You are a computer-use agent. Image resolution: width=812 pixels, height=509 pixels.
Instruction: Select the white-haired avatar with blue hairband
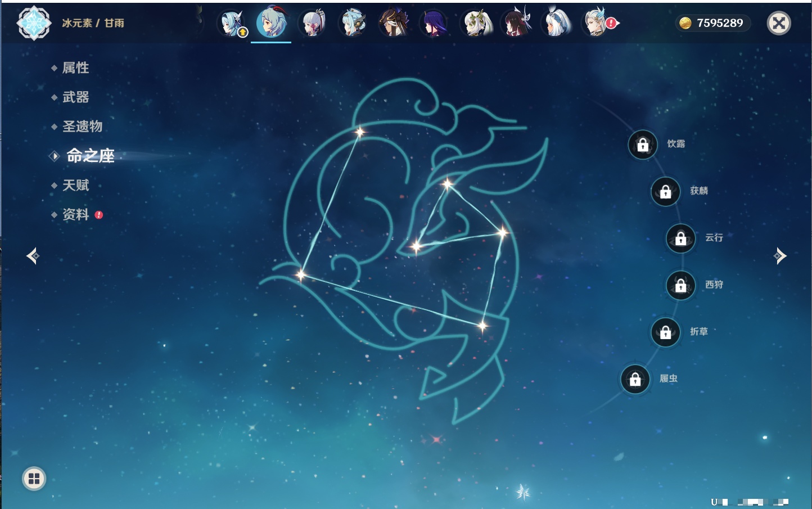tap(557, 24)
